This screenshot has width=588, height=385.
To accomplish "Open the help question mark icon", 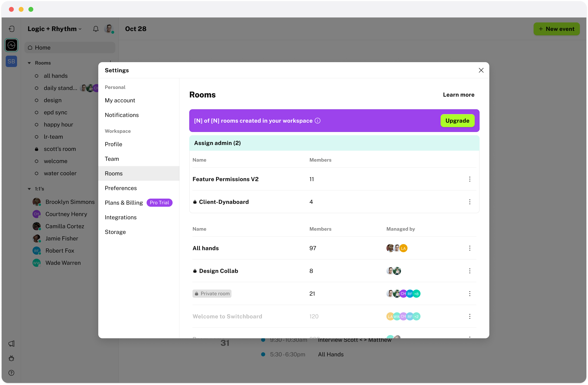I will pyautogui.click(x=11, y=373).
